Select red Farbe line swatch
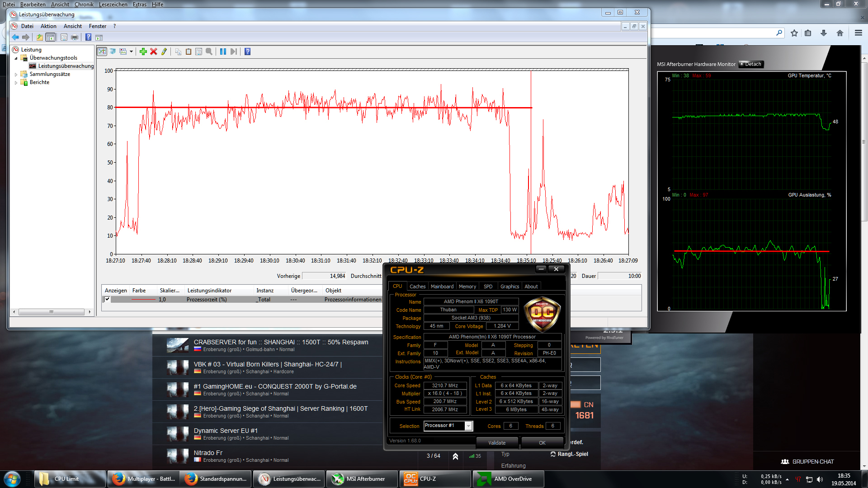The width and height of the screenshot is (868, 488). point(143,300)
